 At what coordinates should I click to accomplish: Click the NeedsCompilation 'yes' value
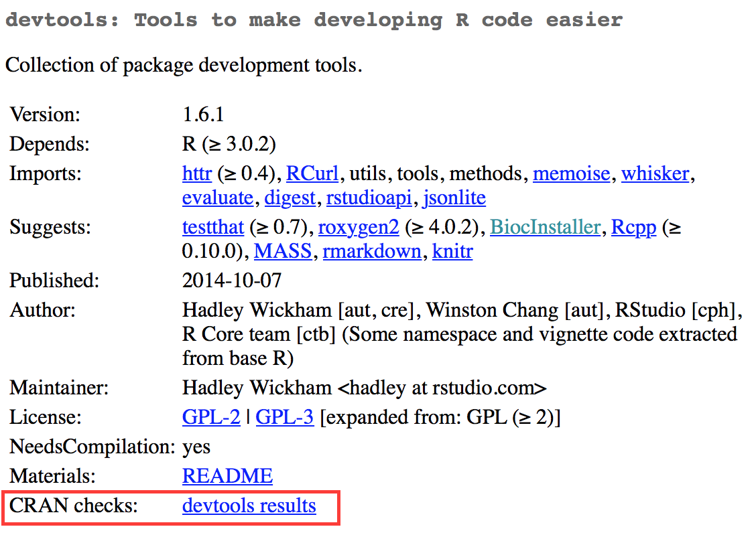[196, 447]
